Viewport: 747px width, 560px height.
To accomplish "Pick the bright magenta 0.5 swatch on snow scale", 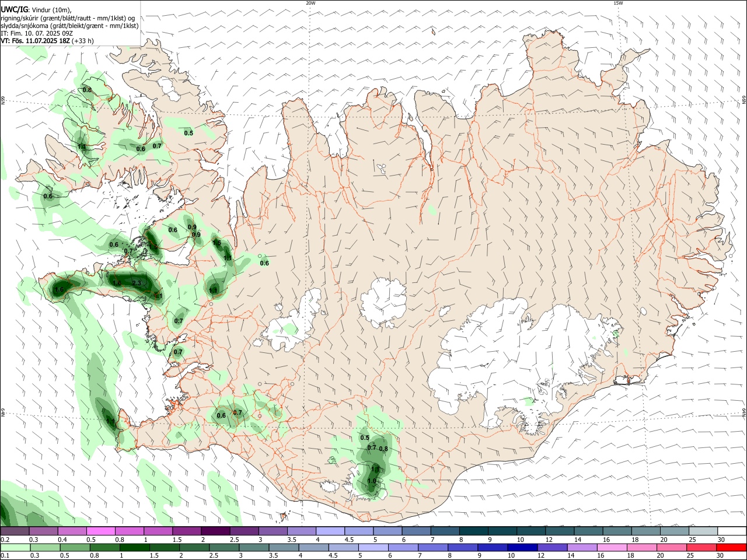I will 100,531.
